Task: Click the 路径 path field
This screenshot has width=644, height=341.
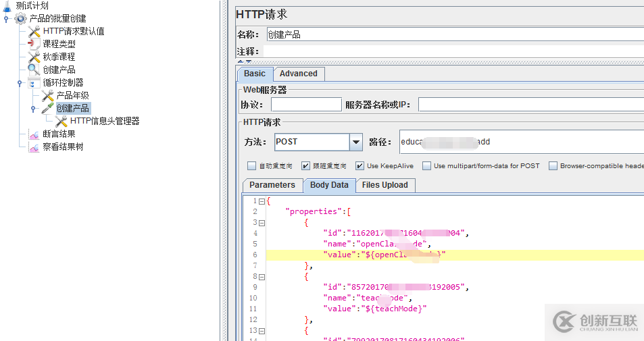Action: tap(522, 142)
